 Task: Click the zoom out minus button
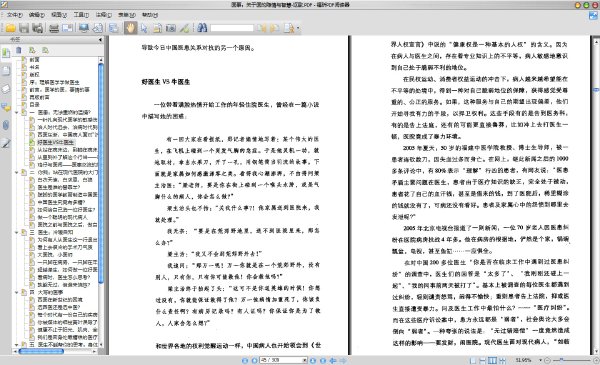(x=547, y=360)
